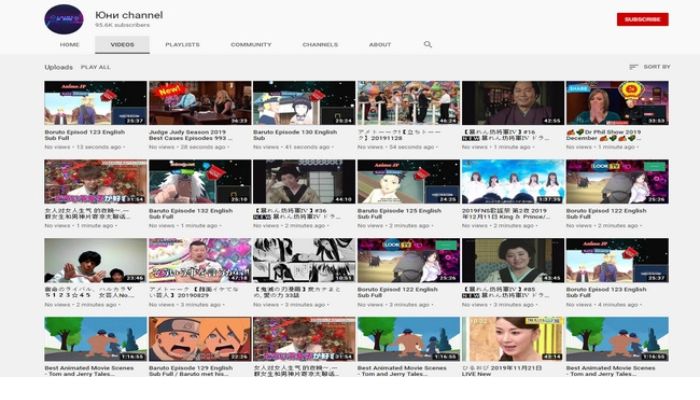Viewport: 700px width, 400px height.
Task: Open Boruto Episod 123 thumbnail, 13 seconds ago
Action: point(96,103)
